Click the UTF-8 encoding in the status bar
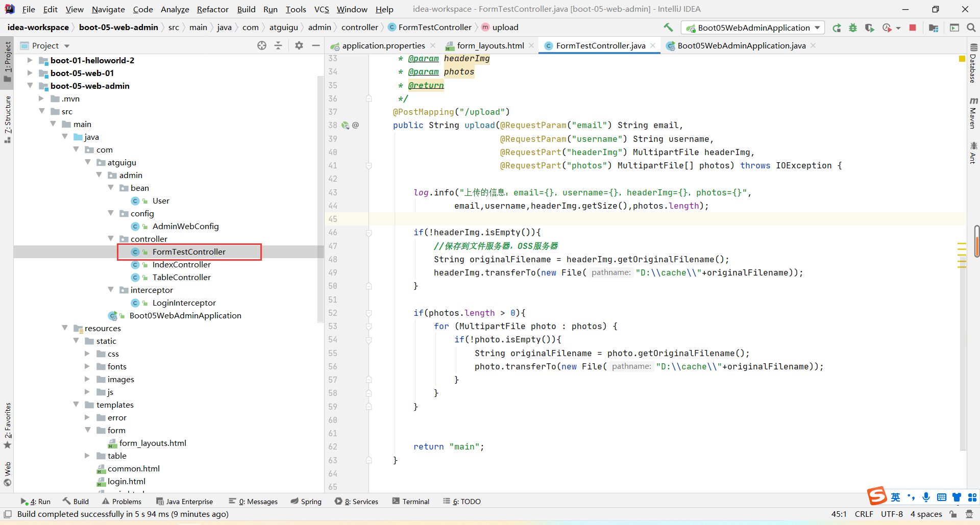Screen dimensions: 980x525 (x=892, y=514)
